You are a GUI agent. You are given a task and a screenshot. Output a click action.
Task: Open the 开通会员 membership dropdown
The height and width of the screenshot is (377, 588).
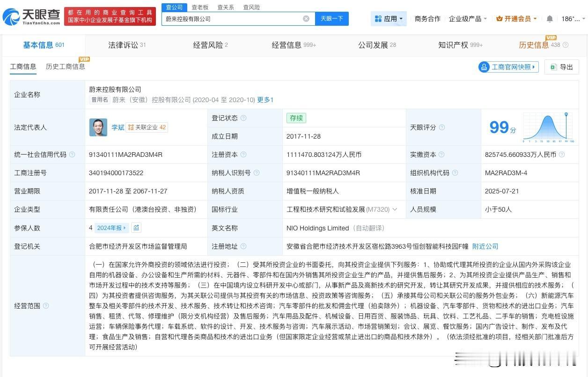pyautogui.click(x=516, y=19)
